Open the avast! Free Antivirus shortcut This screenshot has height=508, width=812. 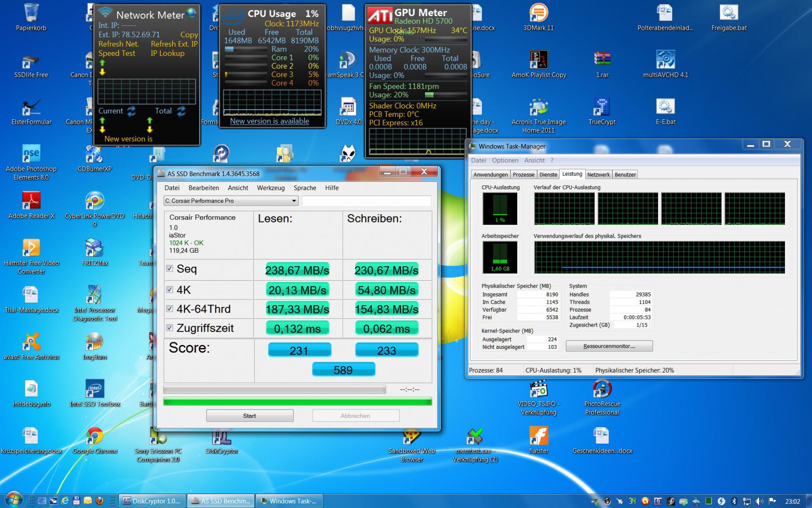(x=31, y=346)
